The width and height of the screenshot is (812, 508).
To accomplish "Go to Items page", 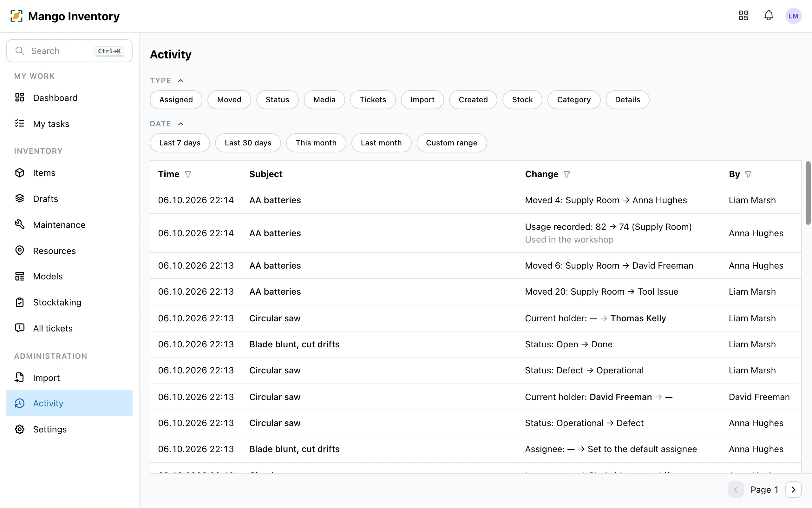I will (69, 173).
